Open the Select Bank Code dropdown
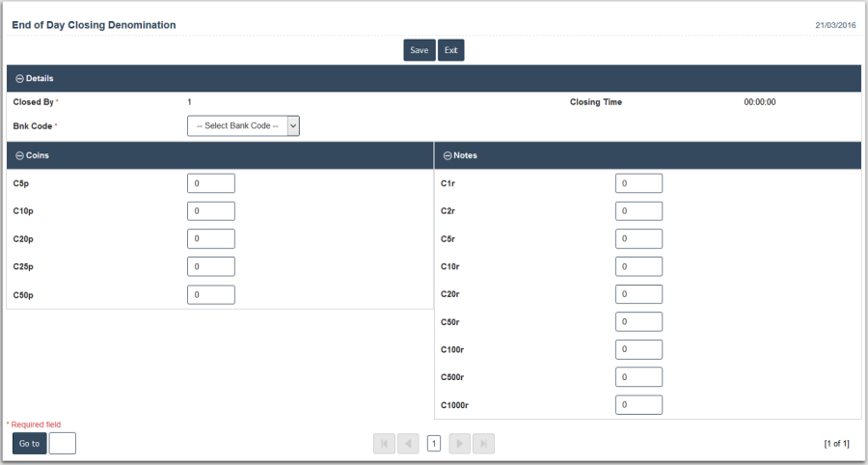The width and height of the screenshot is (868, 465). pos(243,125)
